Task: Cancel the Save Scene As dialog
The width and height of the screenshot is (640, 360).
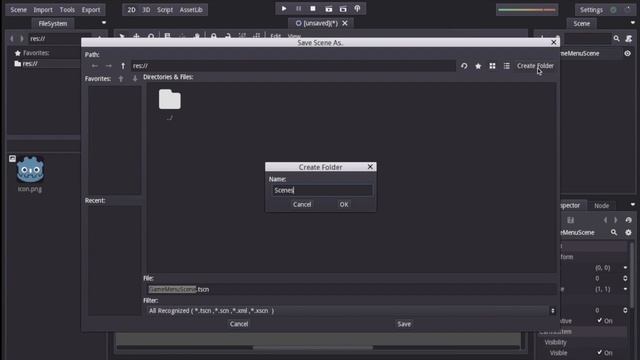Action: pyautogui.click(x=239, y=324)
